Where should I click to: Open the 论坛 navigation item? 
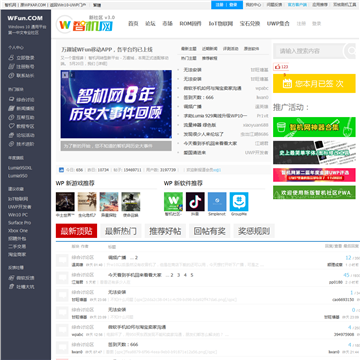point(150,24)
